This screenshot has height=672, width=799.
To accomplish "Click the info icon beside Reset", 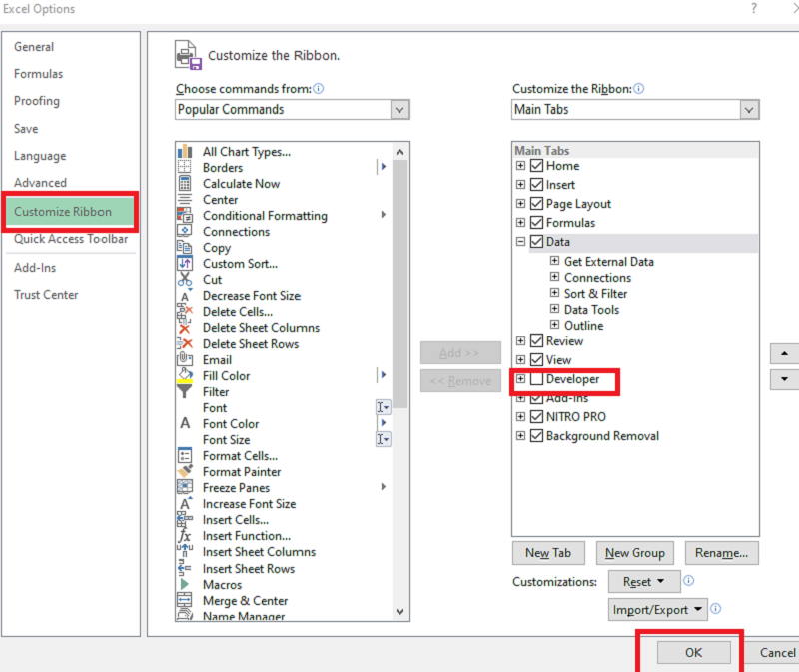I will pos(688,581).
